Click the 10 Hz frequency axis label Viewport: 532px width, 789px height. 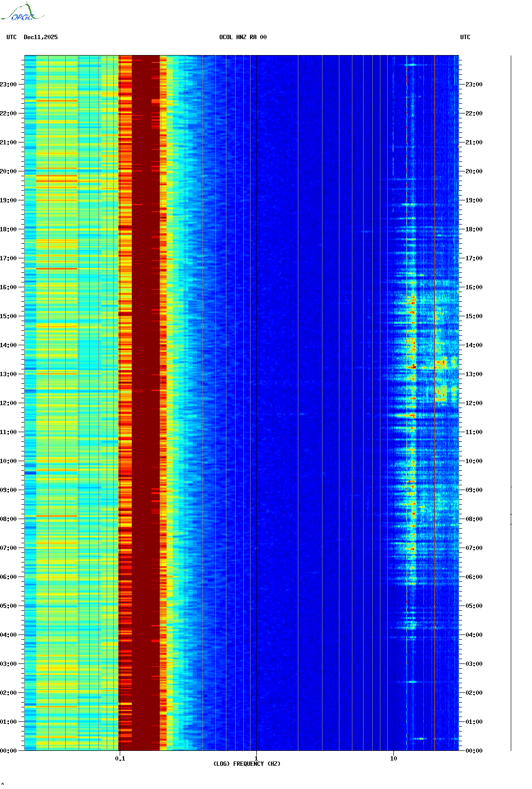point(393,759)
